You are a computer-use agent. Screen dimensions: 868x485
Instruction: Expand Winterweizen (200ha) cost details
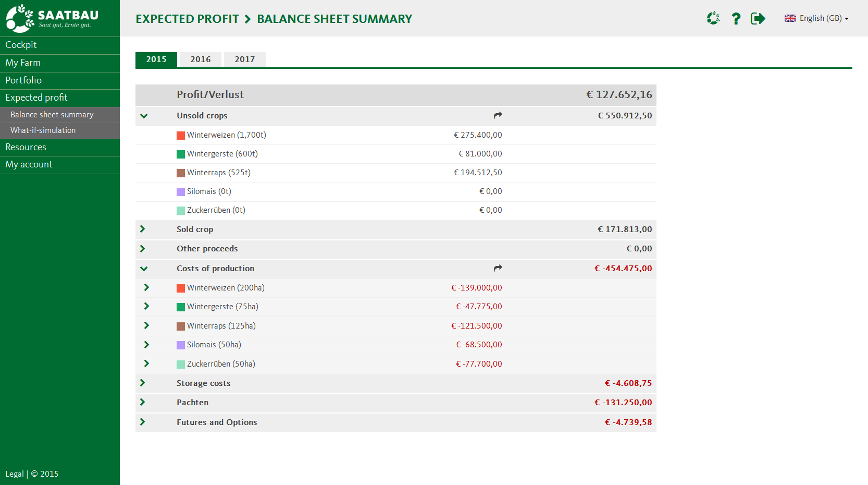pos(146,287)
